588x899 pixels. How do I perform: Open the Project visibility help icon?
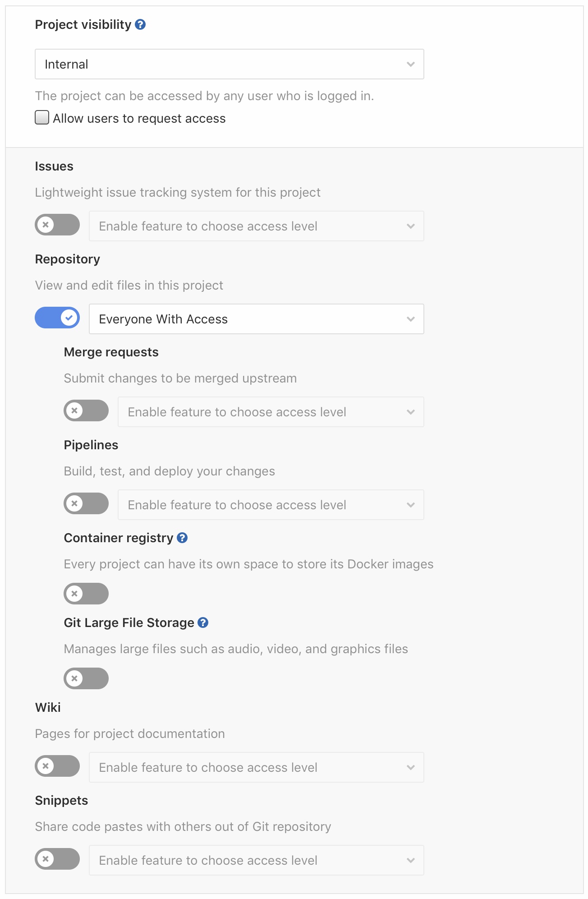[x=140, y=25]
